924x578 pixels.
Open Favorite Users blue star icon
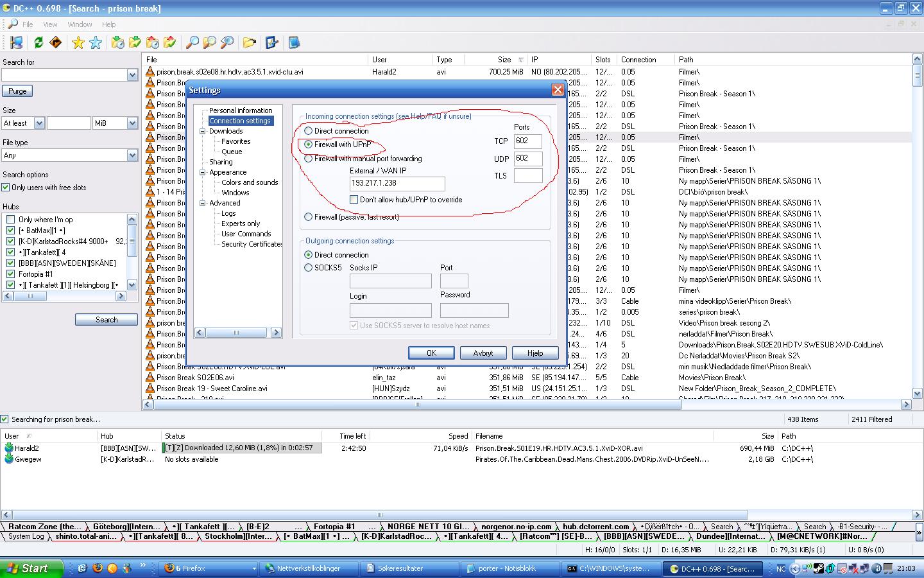[96, 42]
